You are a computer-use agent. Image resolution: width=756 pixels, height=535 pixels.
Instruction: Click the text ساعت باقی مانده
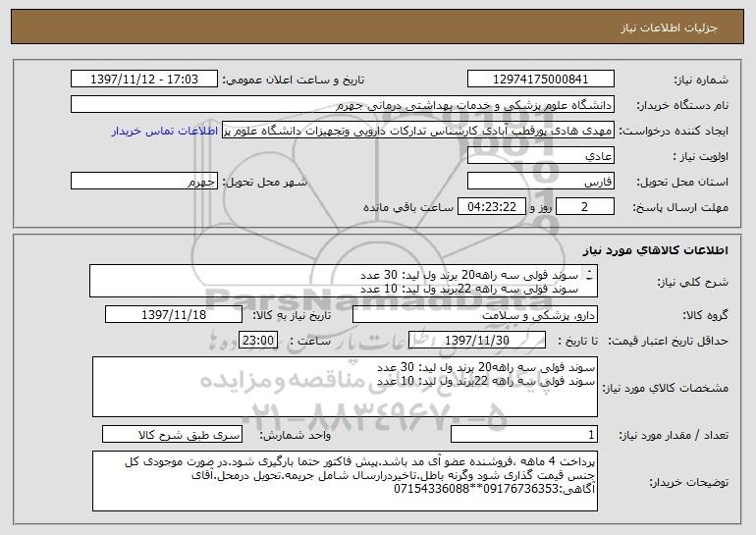(x=408, y=207)
